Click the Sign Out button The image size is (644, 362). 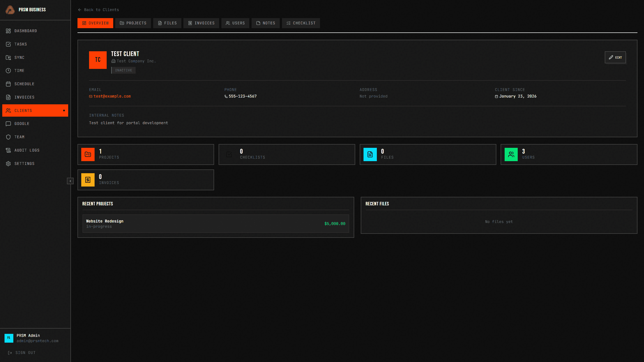[22, 353]
